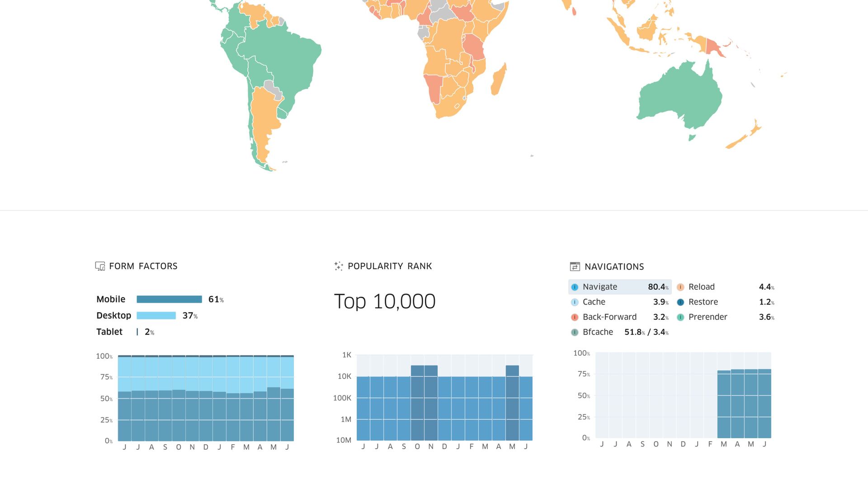Click the May bar in form factors chart
This screenshot has width=868, height=488.
pyautogui.click(x=274, y=398)
